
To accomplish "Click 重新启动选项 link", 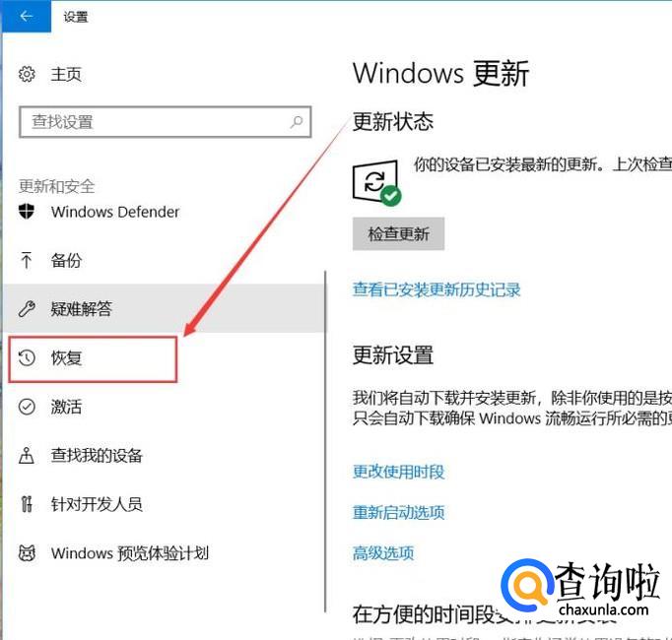I will click(x=399, y=513).
